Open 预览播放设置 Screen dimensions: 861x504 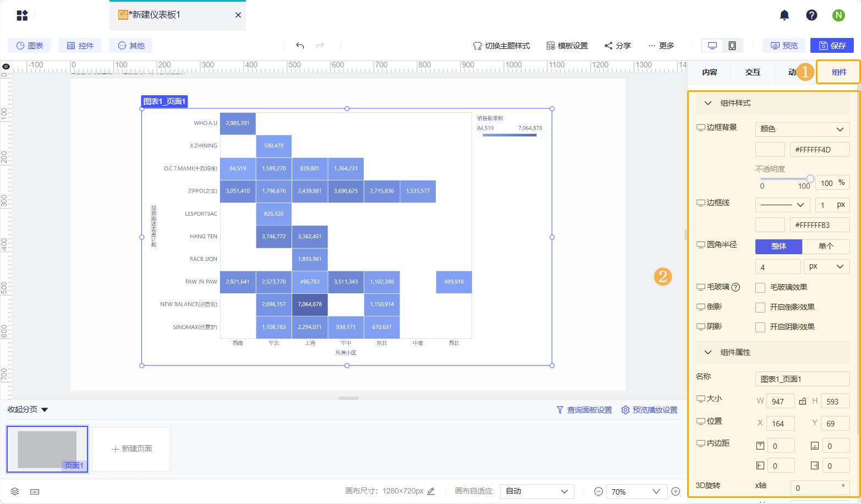(649, 410)
